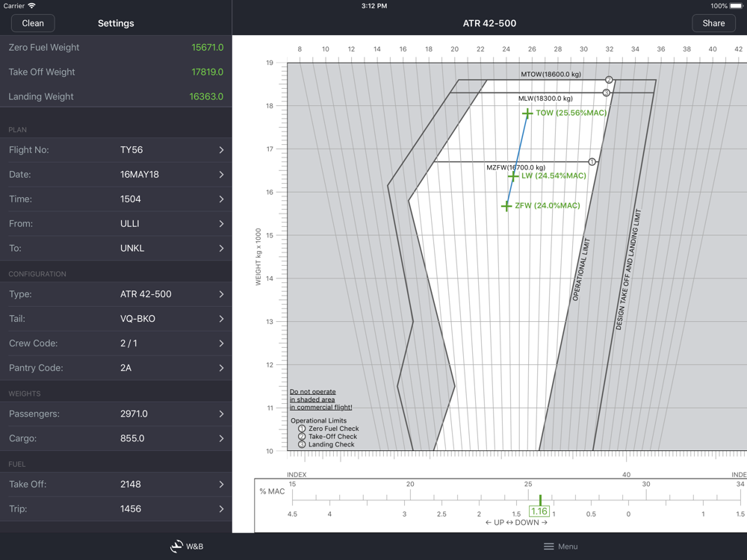Select passengers weight 2971.0
This screenshot has height=560, width=747.
134,414
